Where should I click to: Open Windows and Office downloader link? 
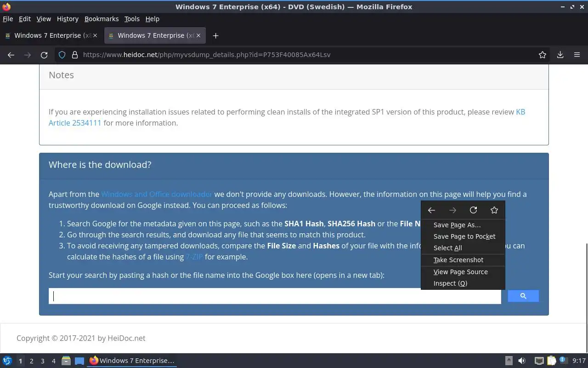(x=157, y=194)
